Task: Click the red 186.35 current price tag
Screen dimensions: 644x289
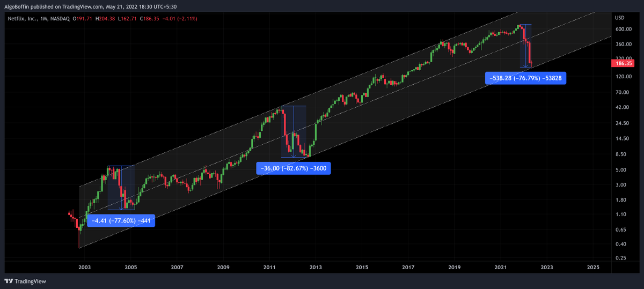Action: (x=623, y=63)
